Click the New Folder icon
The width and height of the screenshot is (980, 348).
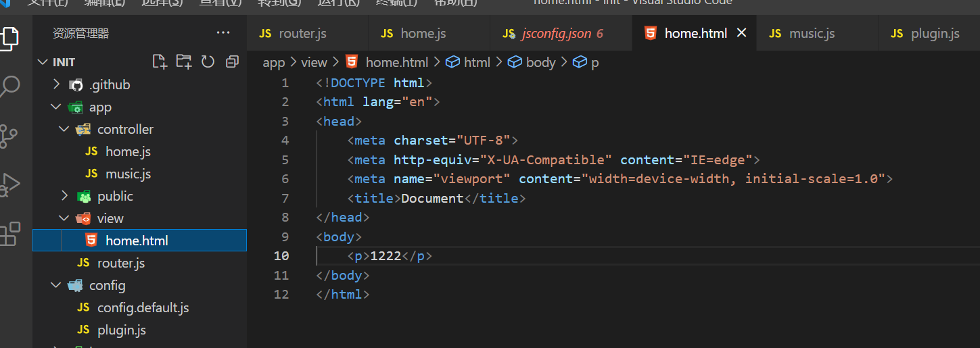pos(184,61)
